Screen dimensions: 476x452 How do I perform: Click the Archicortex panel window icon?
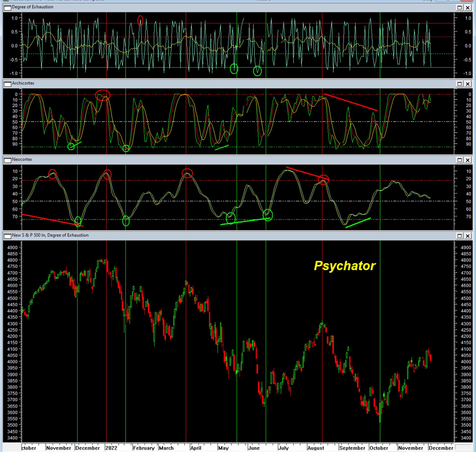click(x=8, y=84)
